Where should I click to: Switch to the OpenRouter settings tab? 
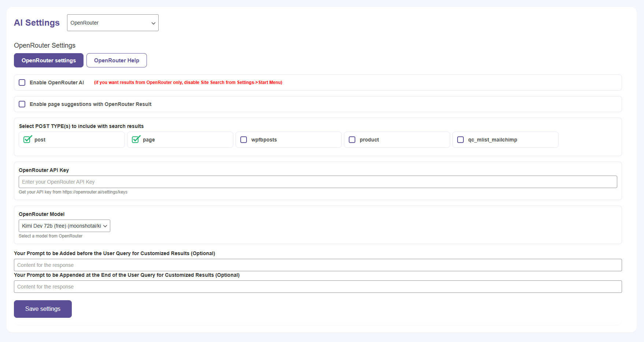pyautogui.click(x=49, y=60)
